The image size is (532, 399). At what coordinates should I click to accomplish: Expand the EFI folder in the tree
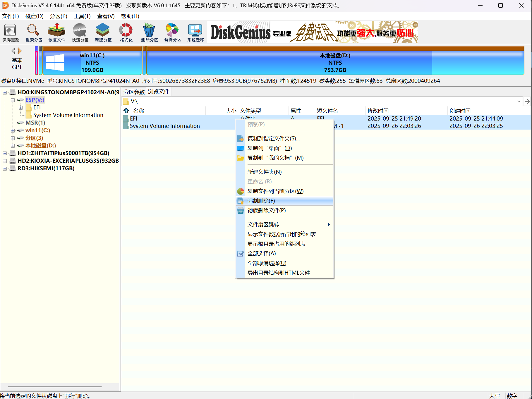[x=20, y=108]
